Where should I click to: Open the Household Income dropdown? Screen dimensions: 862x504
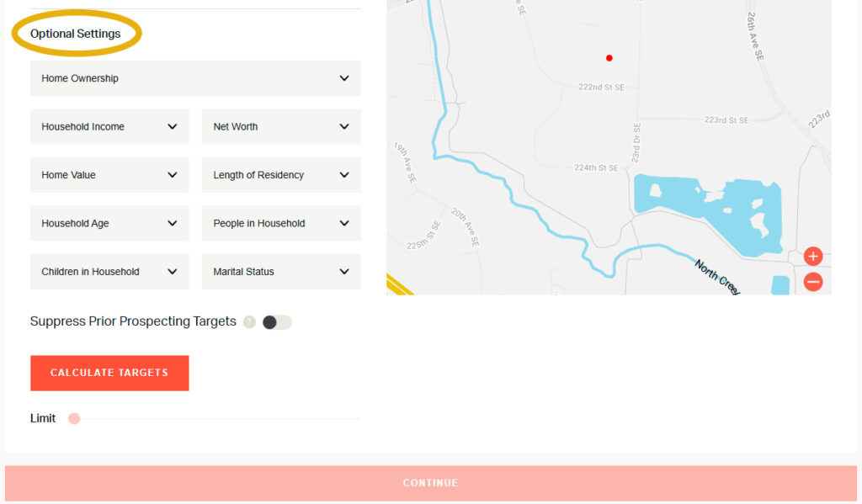(x=109, y=126)
